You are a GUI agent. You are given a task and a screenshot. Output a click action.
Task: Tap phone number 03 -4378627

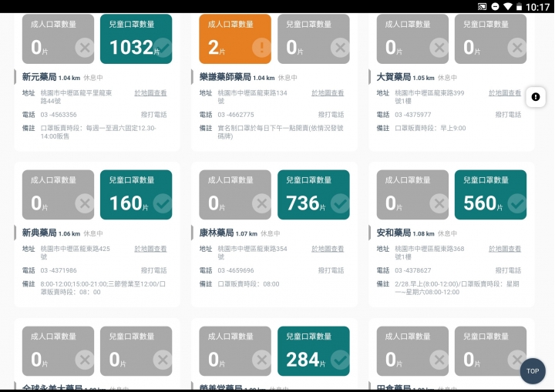point(413,270)
